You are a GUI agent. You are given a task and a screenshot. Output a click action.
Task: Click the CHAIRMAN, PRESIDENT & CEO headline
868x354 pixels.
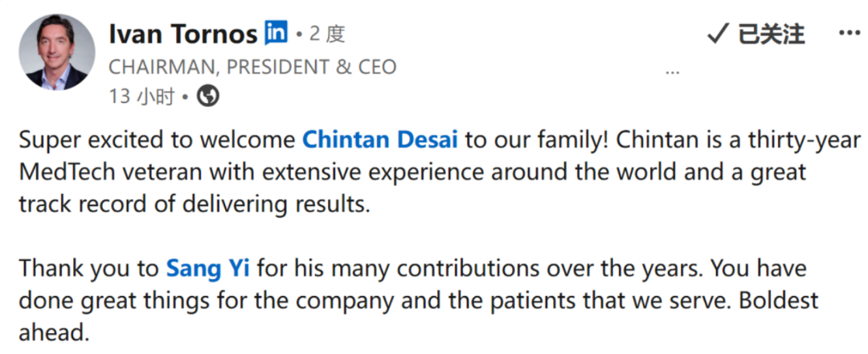[x=252, y=67]
